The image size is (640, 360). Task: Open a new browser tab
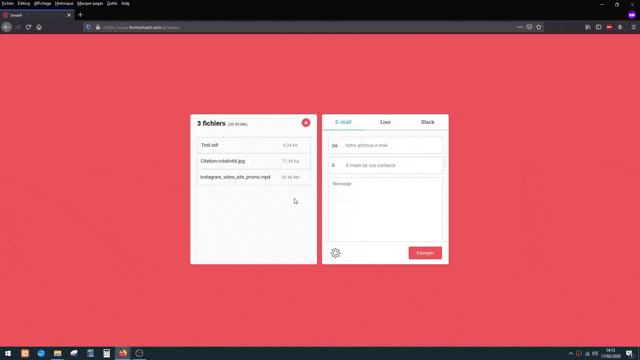point(80,15)
